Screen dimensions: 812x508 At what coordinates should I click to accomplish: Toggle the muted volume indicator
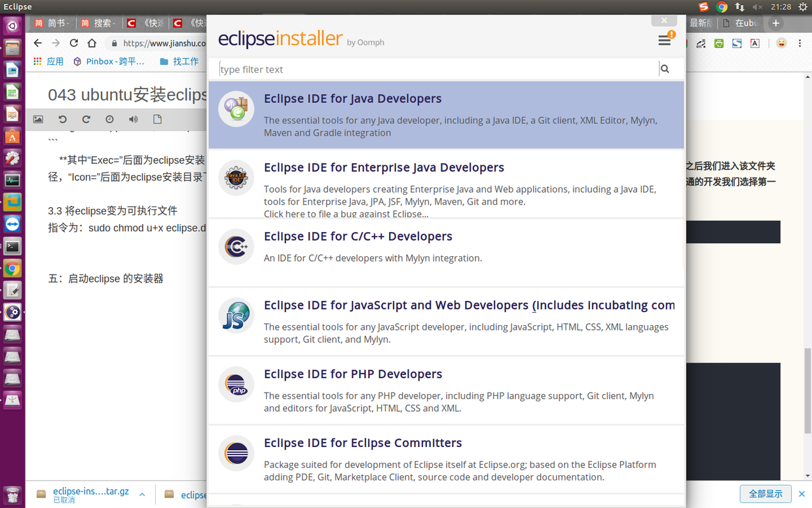(x=758, y=7)
